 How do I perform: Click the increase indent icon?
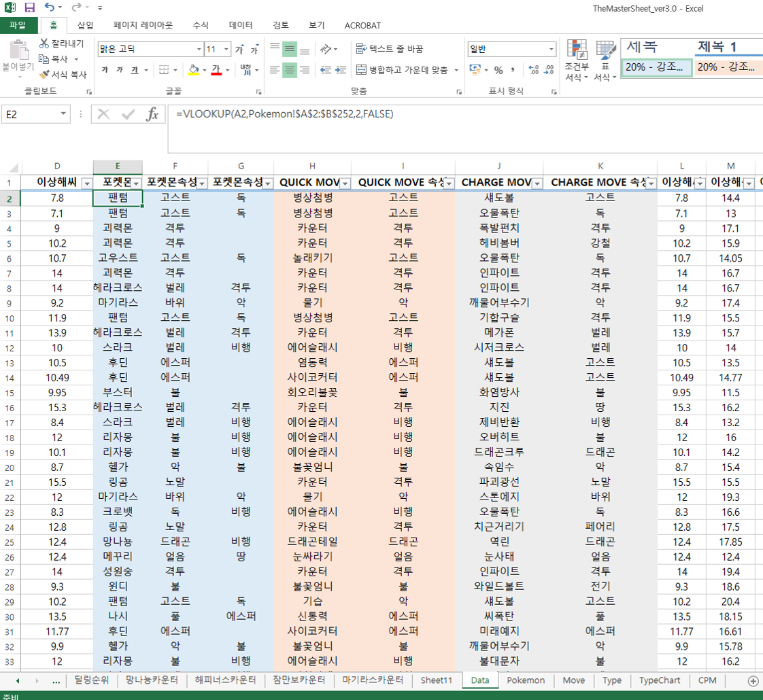(341, 70)
